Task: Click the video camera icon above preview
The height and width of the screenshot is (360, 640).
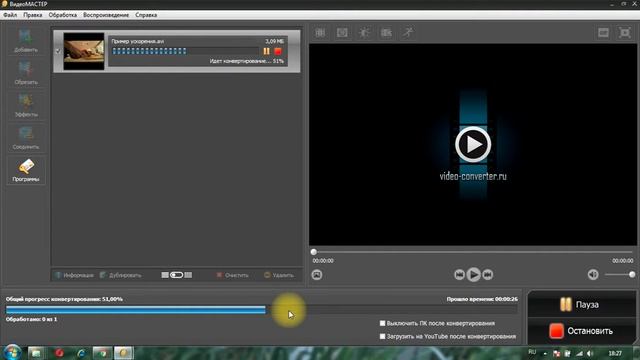Action: point(386,33)
